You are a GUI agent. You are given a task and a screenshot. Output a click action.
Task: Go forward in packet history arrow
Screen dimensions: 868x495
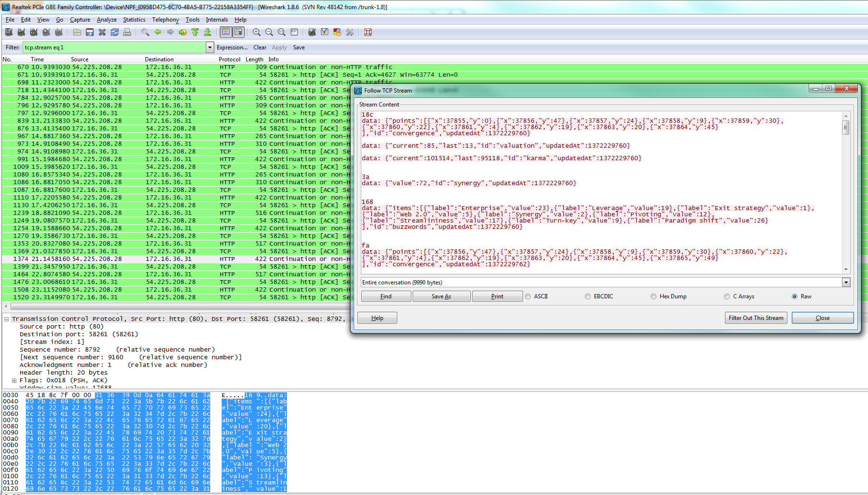tap(170, 32)
